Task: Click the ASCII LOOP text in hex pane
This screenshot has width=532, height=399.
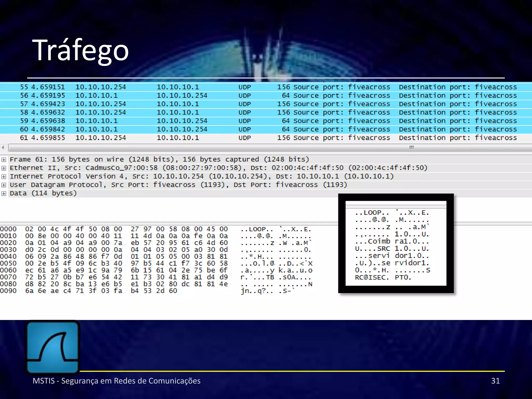Action: click(257, 229)
